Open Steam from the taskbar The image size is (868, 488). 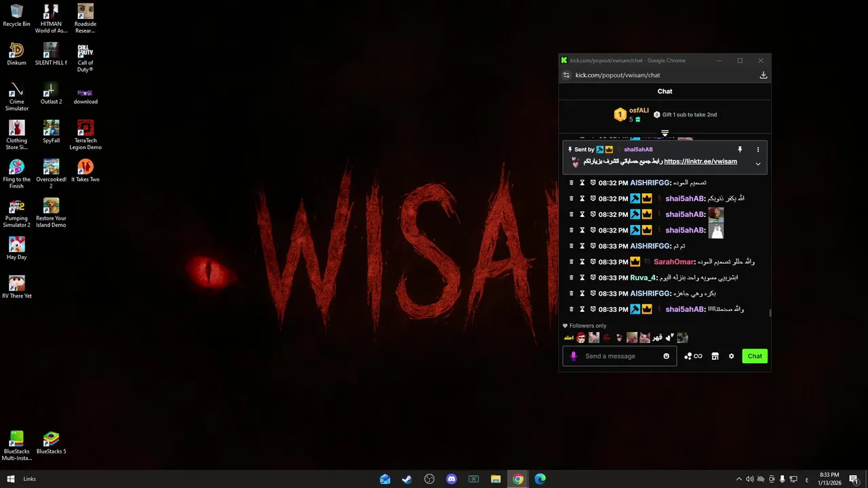pyautogui.click(x=407, y=479)
